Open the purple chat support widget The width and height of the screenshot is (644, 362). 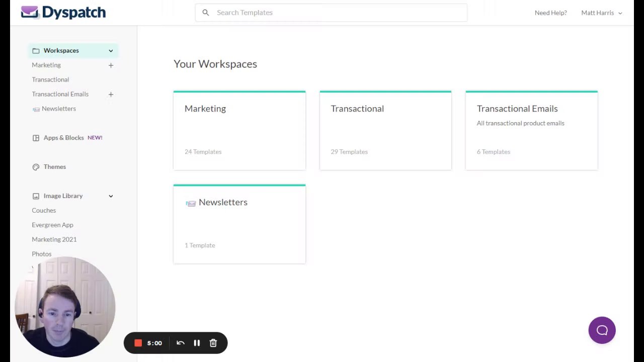point(602,330)
